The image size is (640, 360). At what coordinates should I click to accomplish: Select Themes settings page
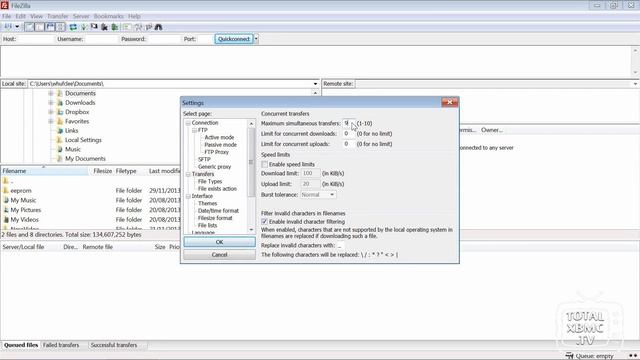click(x=207, y=203)
